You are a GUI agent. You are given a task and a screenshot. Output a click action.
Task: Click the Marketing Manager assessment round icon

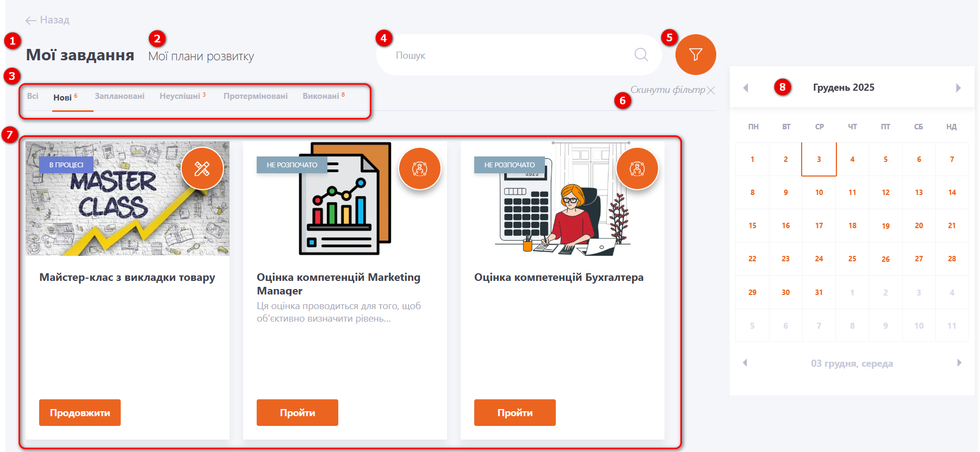(419, 169)
